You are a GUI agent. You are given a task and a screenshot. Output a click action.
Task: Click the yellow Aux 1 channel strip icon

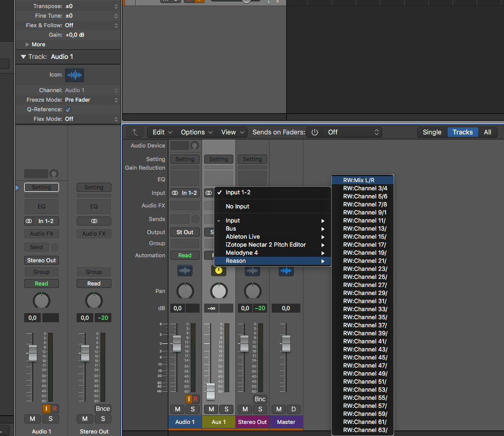(x=218, y=271)
